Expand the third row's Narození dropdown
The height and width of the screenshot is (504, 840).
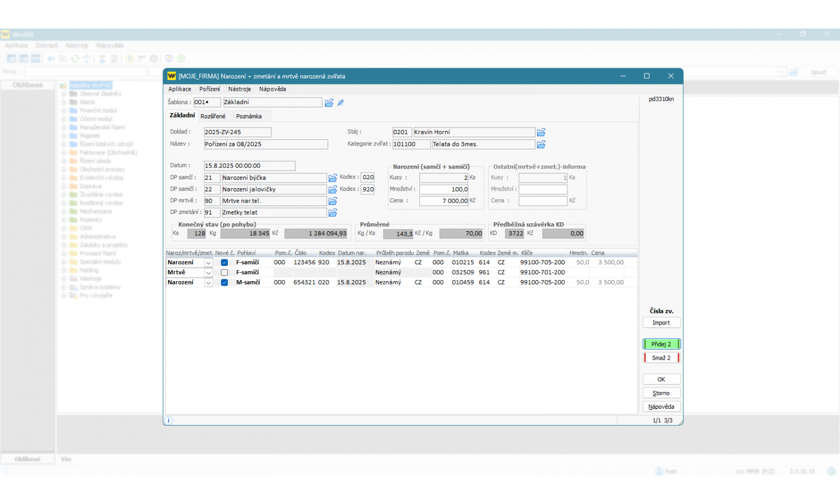pyautogui.click(x=208, y=283)
